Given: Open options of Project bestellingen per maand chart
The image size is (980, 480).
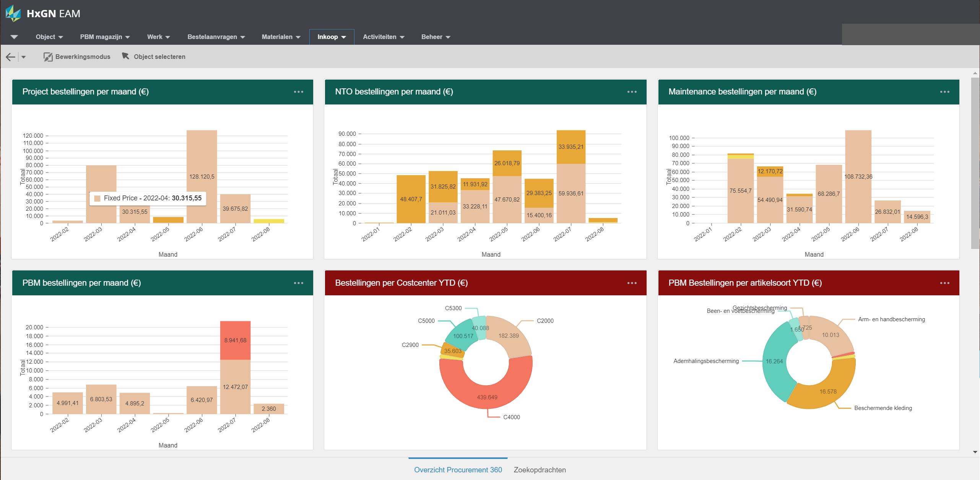Looking at the screenshot, I should coord(299,92).
